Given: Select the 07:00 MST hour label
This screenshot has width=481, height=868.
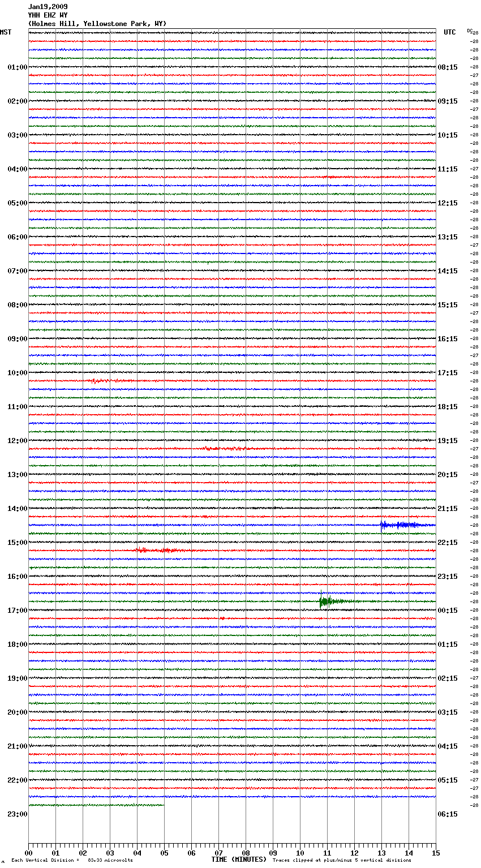Looking at the screenshot, I should (x=18, y=271).
